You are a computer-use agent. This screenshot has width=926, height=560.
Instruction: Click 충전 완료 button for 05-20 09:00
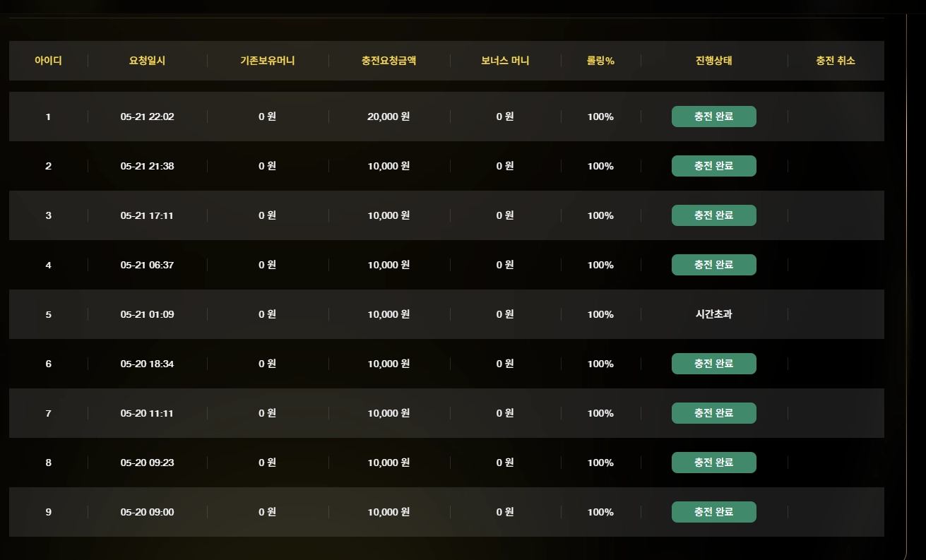tap(713, 512)
